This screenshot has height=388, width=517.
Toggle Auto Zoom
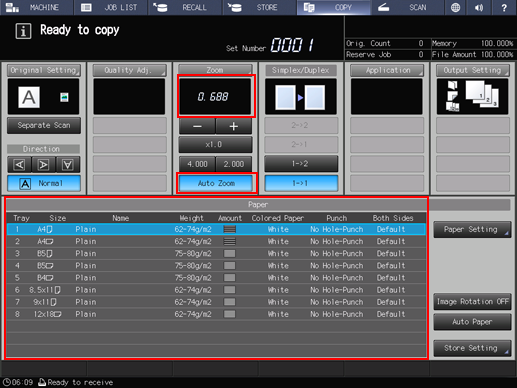coord(216,183)
